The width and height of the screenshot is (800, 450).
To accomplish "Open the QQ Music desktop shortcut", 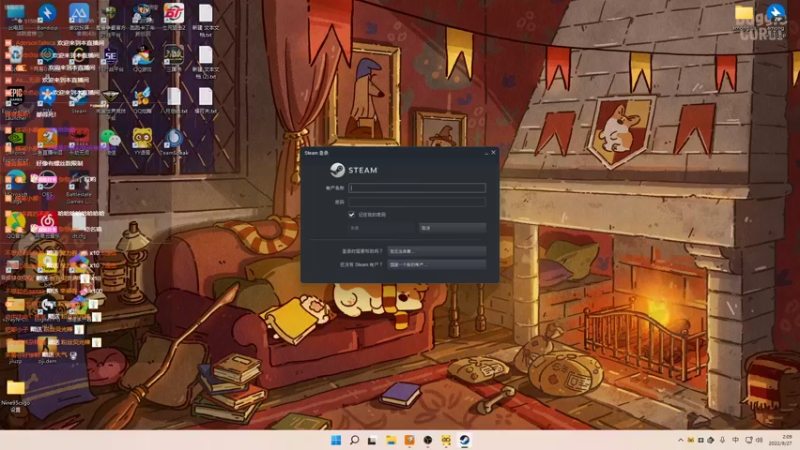I will [x=15, y=226].
